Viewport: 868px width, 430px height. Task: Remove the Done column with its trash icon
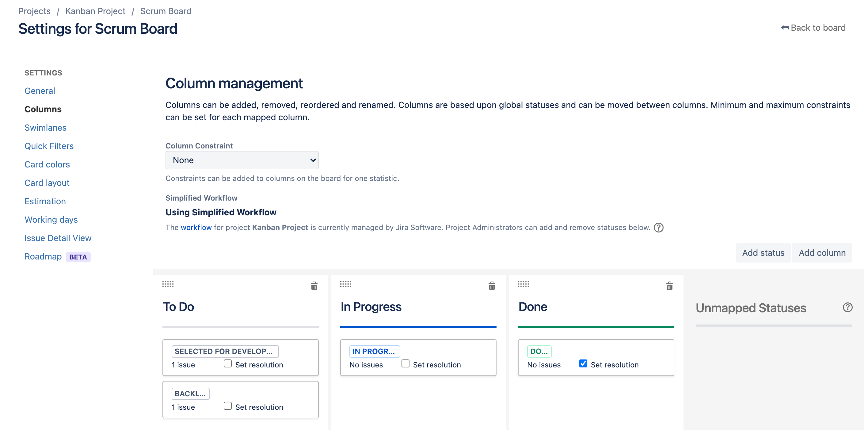(x=669, y=286)
